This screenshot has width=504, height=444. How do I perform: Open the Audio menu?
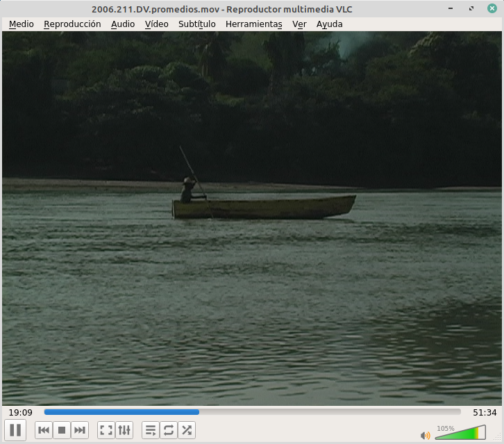[x=123, y=24]
